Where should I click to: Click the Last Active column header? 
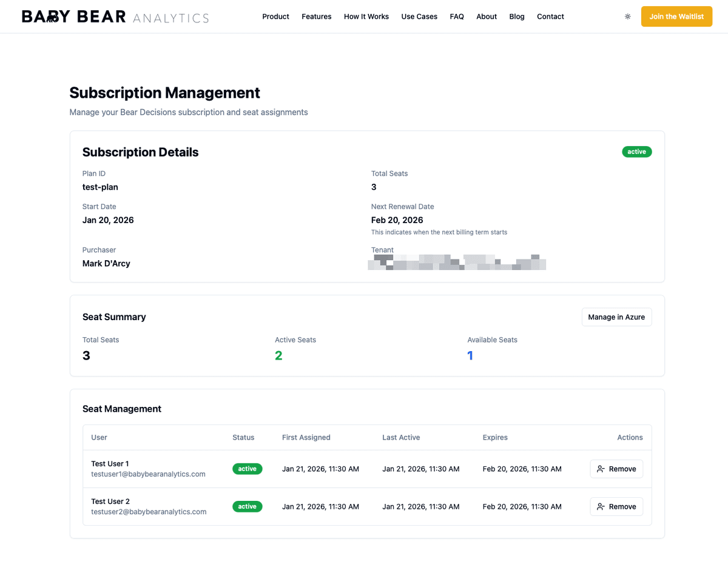click(x=401, y=437)
